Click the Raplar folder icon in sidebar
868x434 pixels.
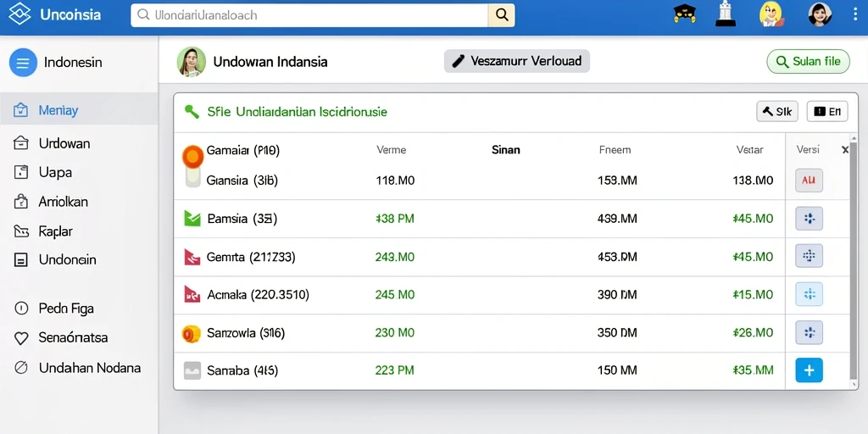click(21, 231)
